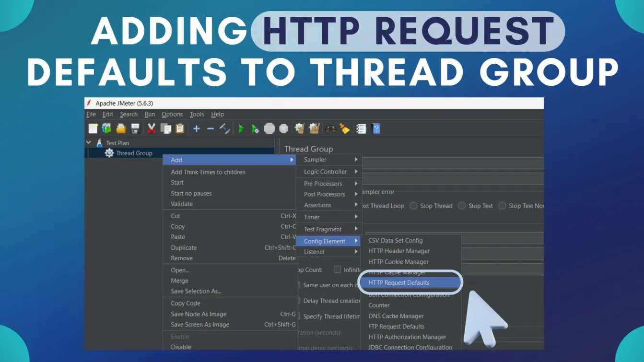Image resolution: width=644 pixels, height=362 pixels.
Task: Click the Toggle element toolbar icon
Action: pyautogui.click(x=224, y=128)
